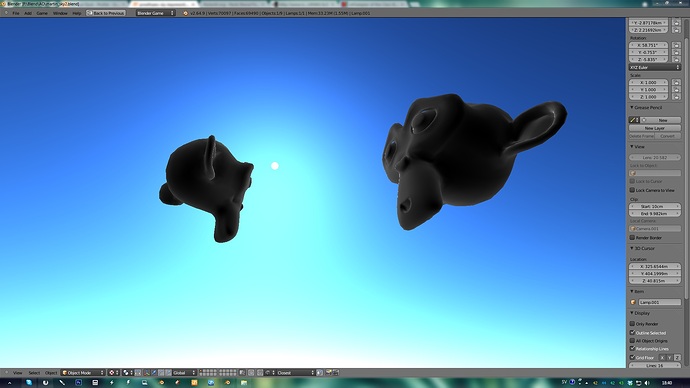Disable the Outline Selected checkbox
Screen dimensions: 690x388
(x=632, y=333)
